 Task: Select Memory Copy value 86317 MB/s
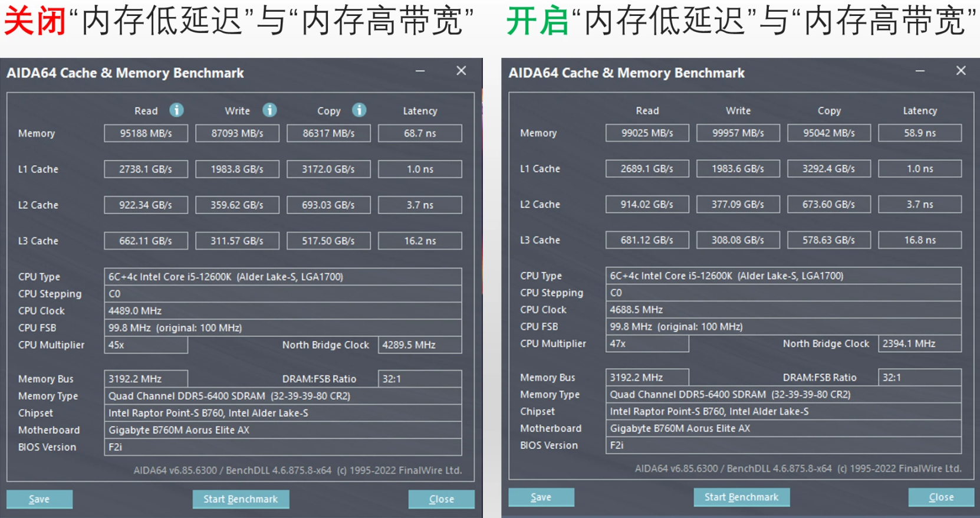click(329, 133)
